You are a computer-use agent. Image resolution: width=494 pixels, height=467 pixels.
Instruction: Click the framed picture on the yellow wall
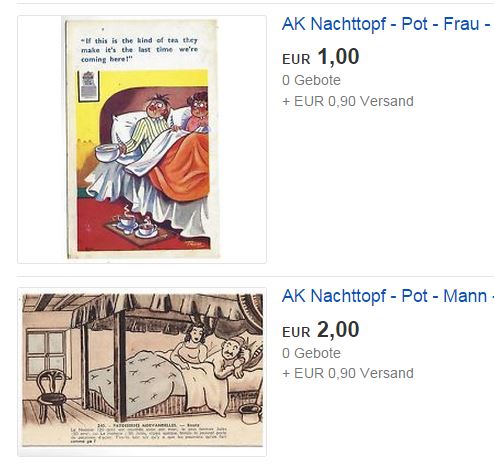(x=88, y=86)
